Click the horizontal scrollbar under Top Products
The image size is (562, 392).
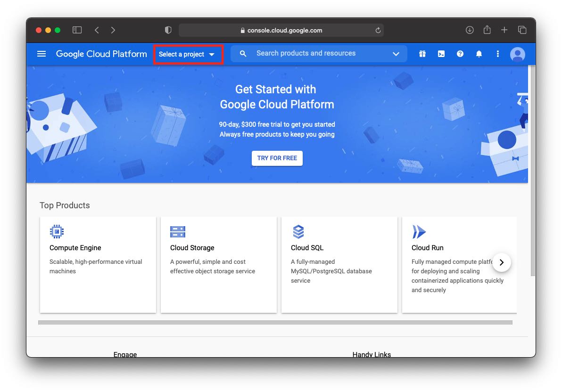(275, 322)
